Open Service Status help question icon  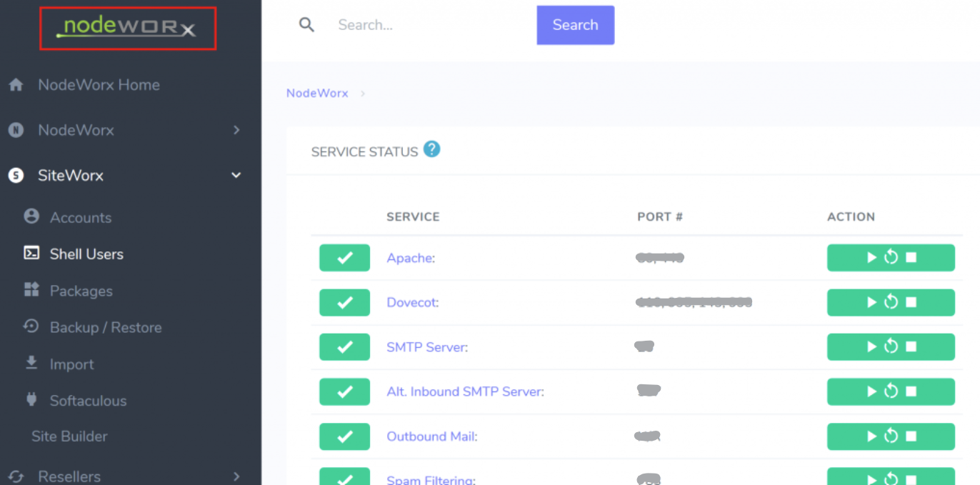[x=431, y=149]
